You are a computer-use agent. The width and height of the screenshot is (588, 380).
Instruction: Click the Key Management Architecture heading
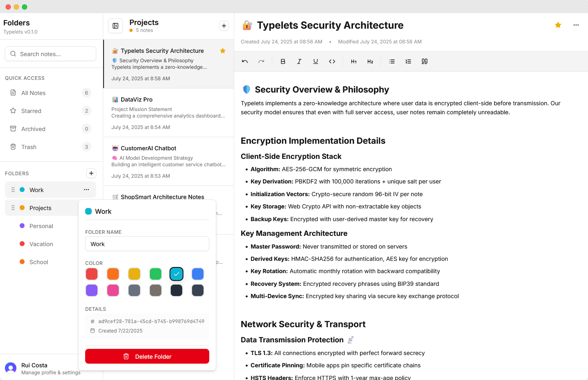[x=294, y=233]
